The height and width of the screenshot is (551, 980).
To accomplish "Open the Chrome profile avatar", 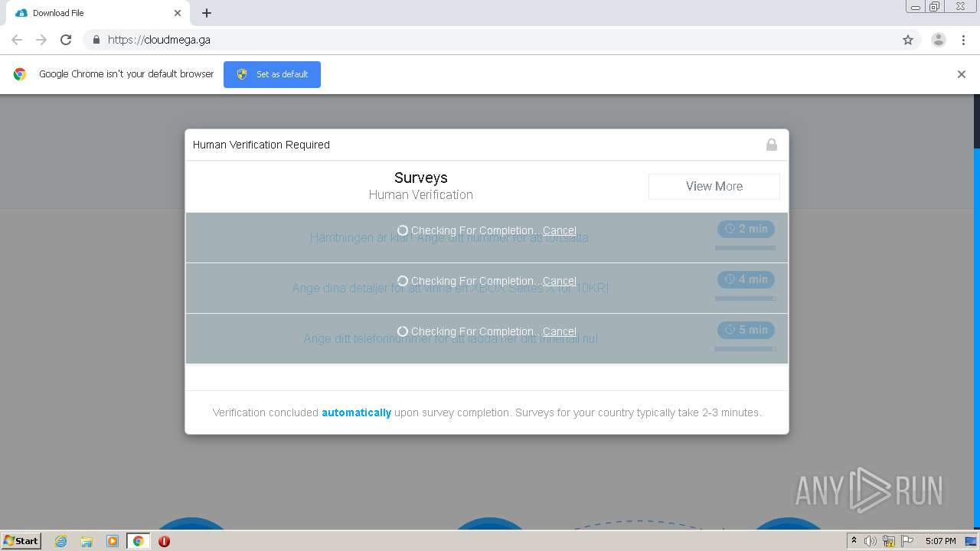I will 938,40.
